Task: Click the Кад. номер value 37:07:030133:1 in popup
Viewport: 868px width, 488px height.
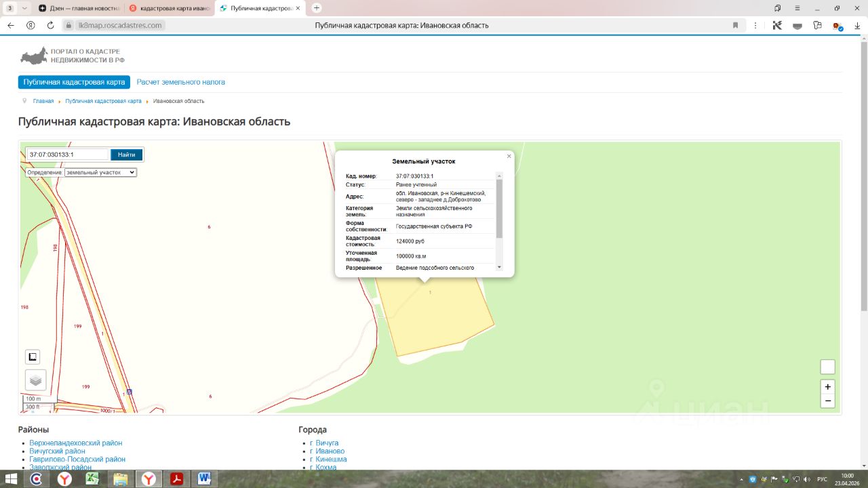Action: [x=414, y=176]
